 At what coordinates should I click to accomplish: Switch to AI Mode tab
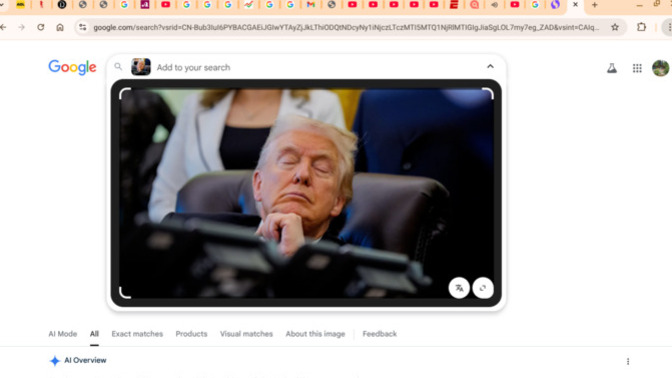(63, 334)
